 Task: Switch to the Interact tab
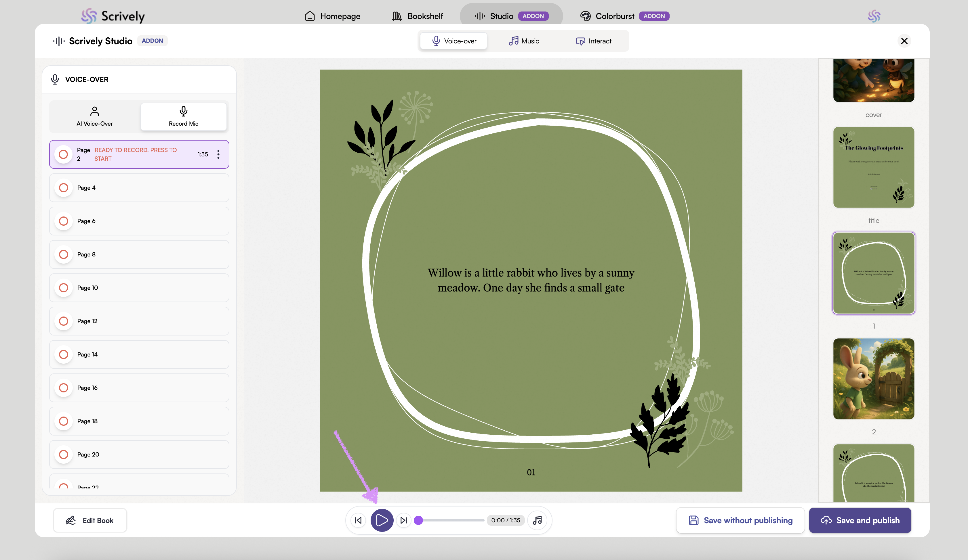tap(593, 41)
